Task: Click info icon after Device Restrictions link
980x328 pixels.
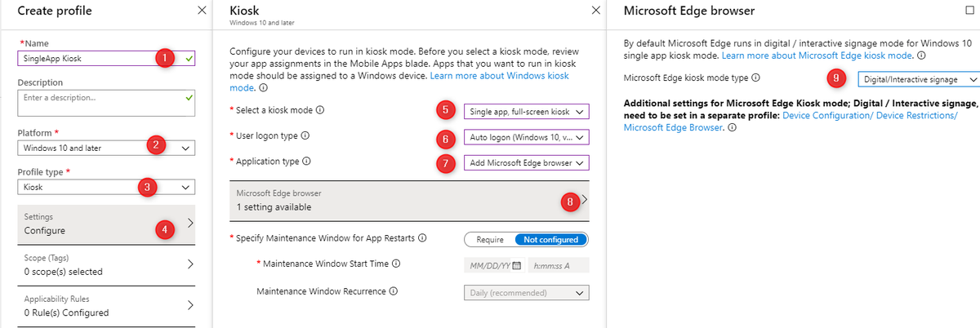Action: click(x=730, y=128)
